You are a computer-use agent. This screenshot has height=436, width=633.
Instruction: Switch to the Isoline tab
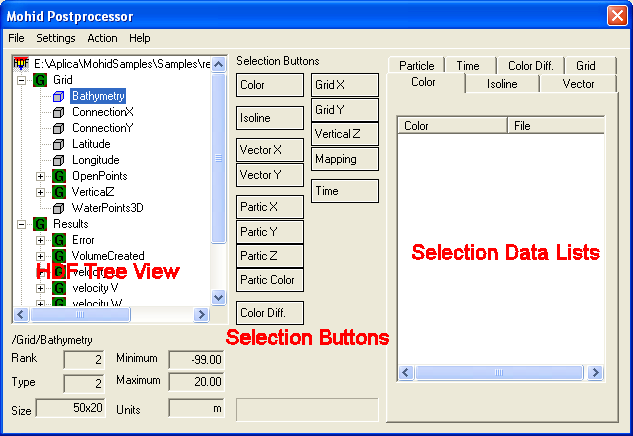502,84
